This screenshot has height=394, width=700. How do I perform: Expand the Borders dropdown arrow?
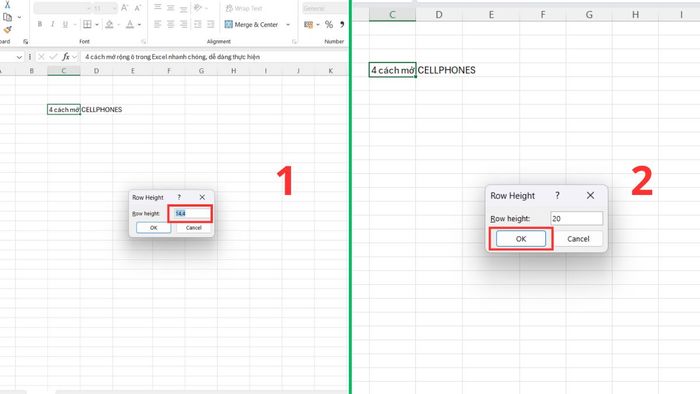click(97, 25)
